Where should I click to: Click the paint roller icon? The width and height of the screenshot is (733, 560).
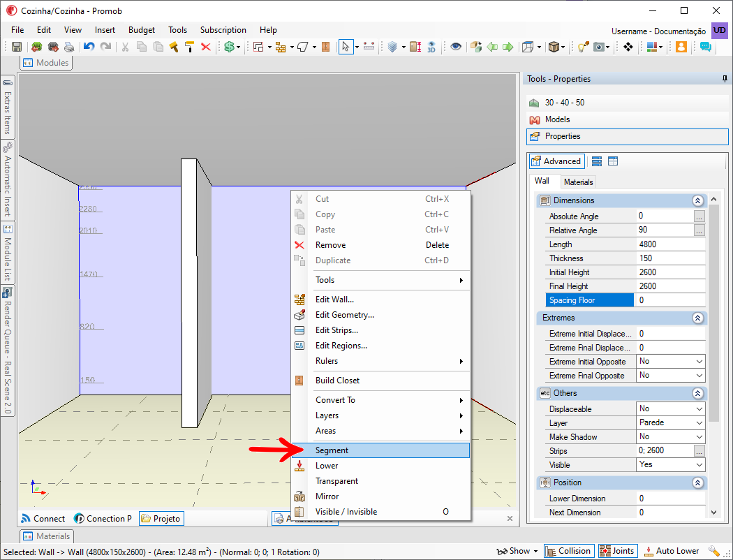[x=189, y=47]
